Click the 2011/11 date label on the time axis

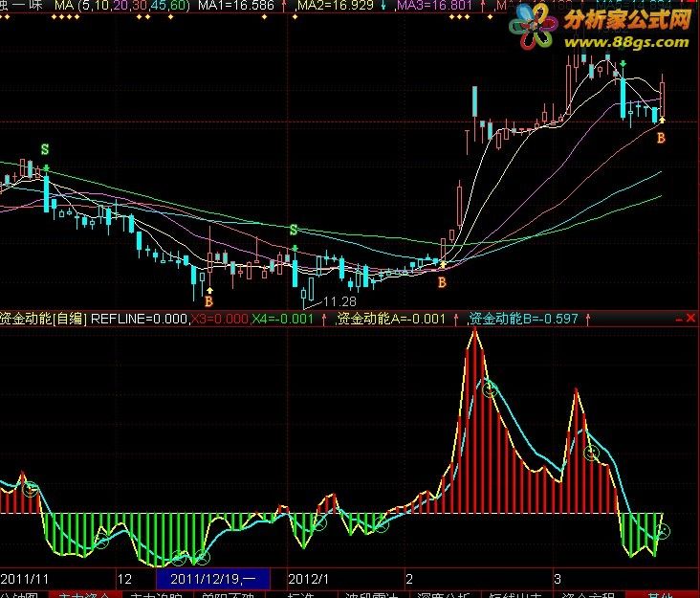coord(25,579)
